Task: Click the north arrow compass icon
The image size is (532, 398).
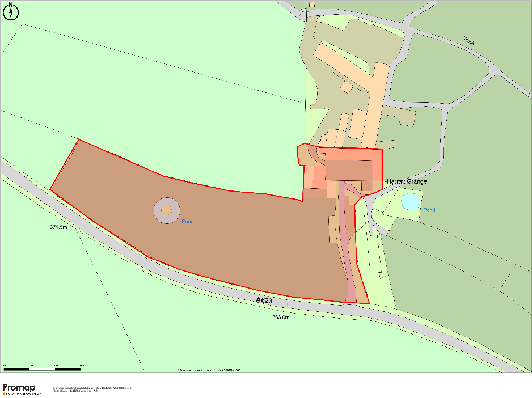Action: pos(11,11)
